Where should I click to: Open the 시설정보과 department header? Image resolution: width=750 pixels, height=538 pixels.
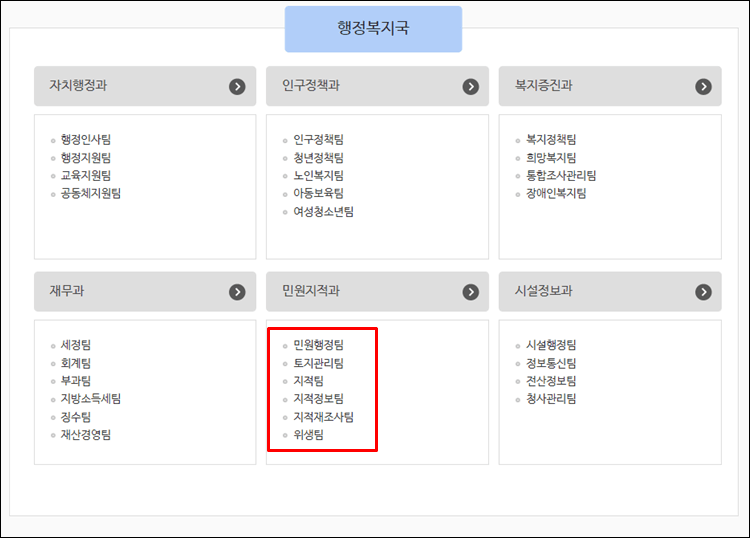tap(610, 292)
